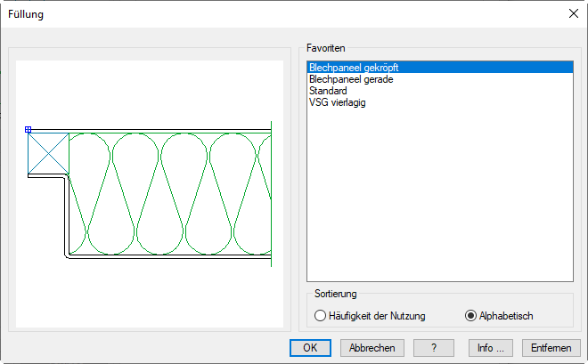Confirm the dialog with OK
588x364 pixels.
[310, 348]
